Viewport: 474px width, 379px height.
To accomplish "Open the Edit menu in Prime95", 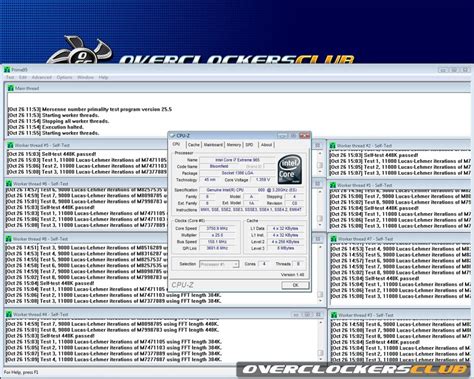I will (x=23, y=77).
